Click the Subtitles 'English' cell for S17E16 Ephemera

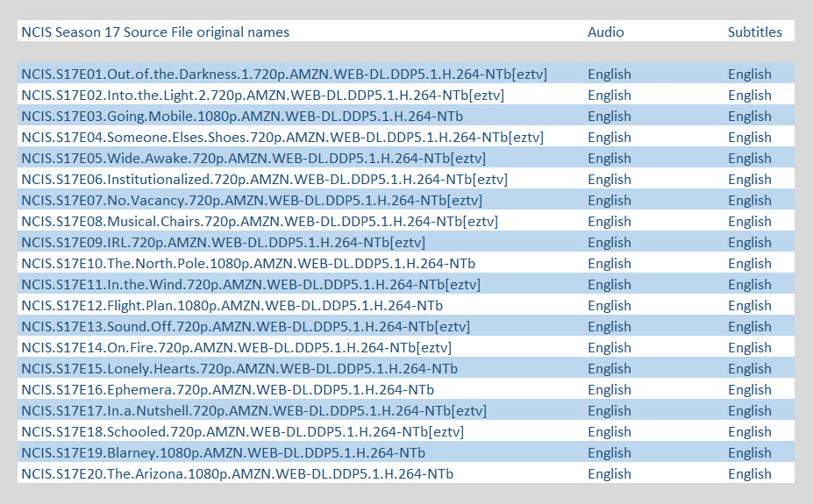[750, 390]
